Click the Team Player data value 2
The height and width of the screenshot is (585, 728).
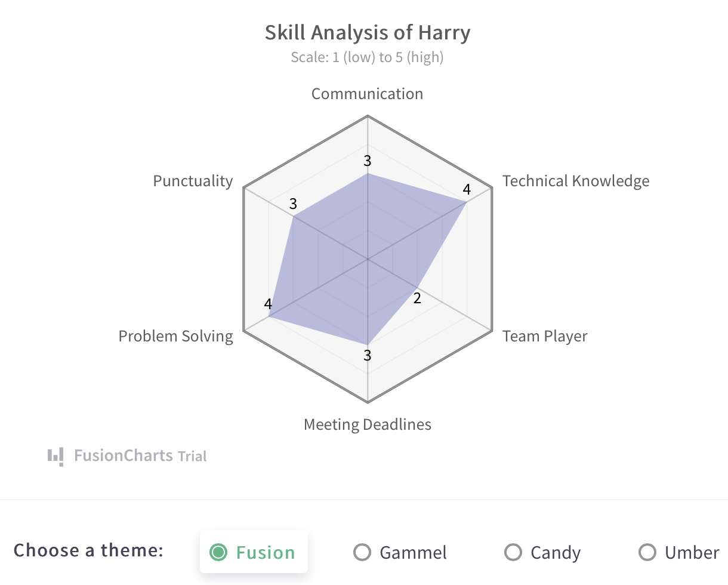(x=418, y=298)
